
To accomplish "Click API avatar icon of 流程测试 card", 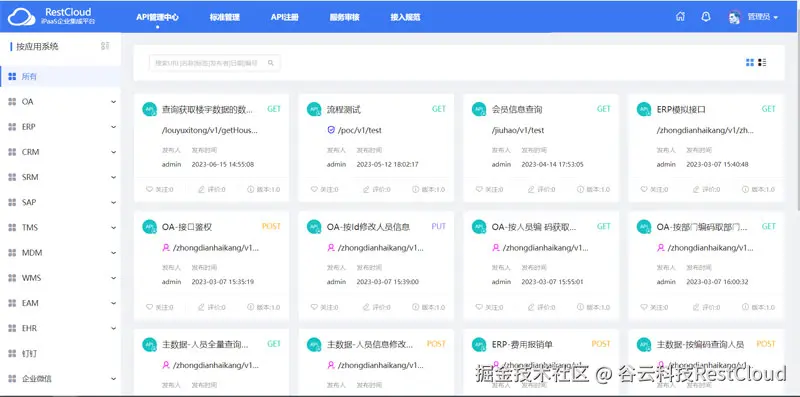I will point(314,109).
